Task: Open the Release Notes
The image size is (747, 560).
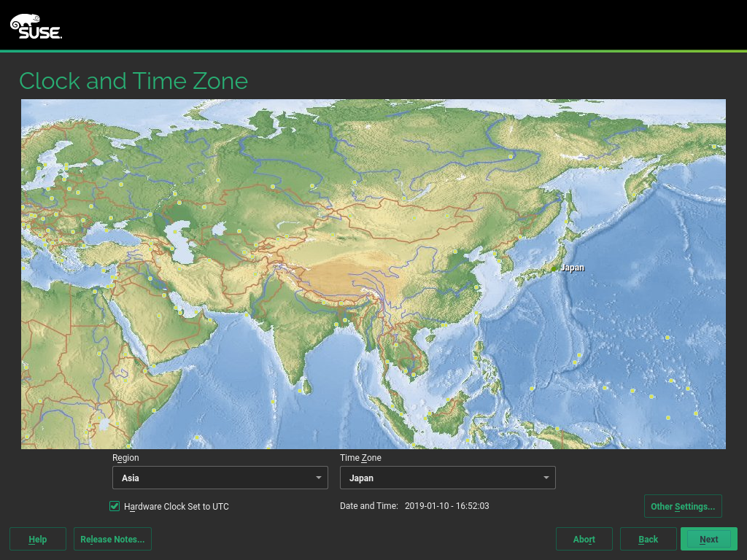Action: pos(112,539)
